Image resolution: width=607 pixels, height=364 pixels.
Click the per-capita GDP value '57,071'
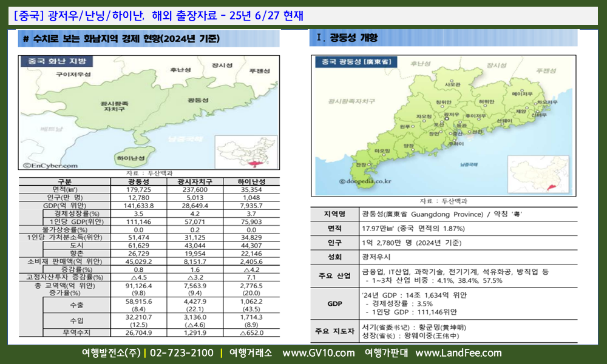coord(195,221)
